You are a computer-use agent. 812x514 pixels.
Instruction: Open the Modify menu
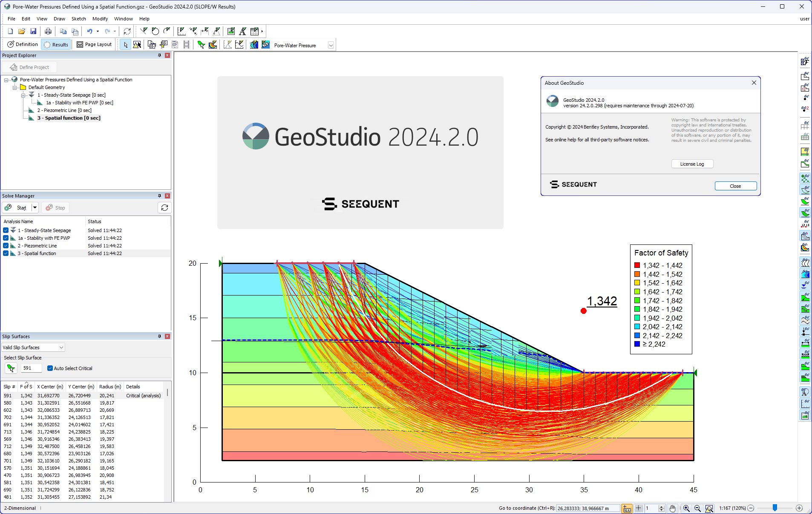tap(100, 19)
